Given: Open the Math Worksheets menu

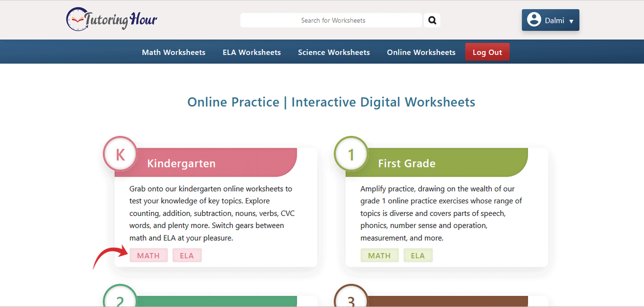Looking at the screenshot, I should click(173, 53).
